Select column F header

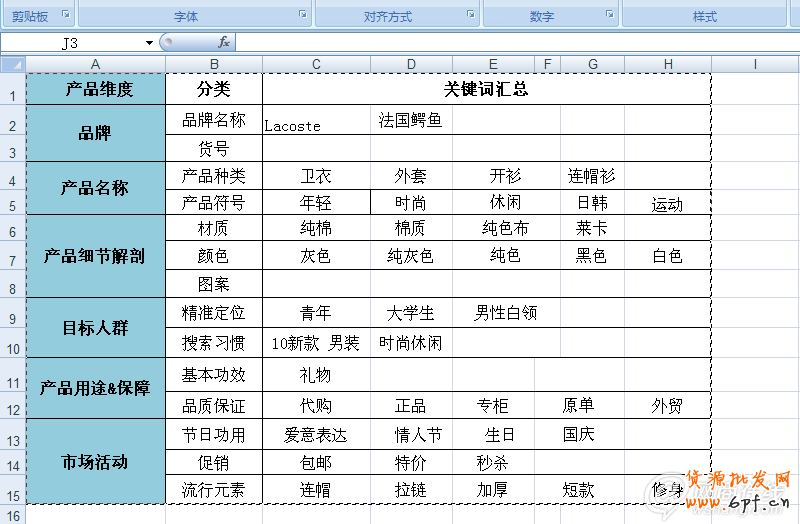547,64
